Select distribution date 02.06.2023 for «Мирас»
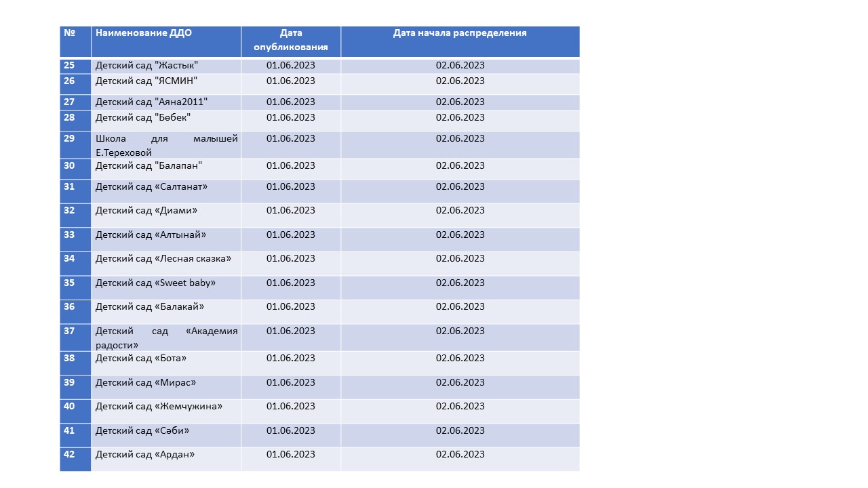This screenshot has width=868, height=488. pyautogui.click(x=460, y=383)
